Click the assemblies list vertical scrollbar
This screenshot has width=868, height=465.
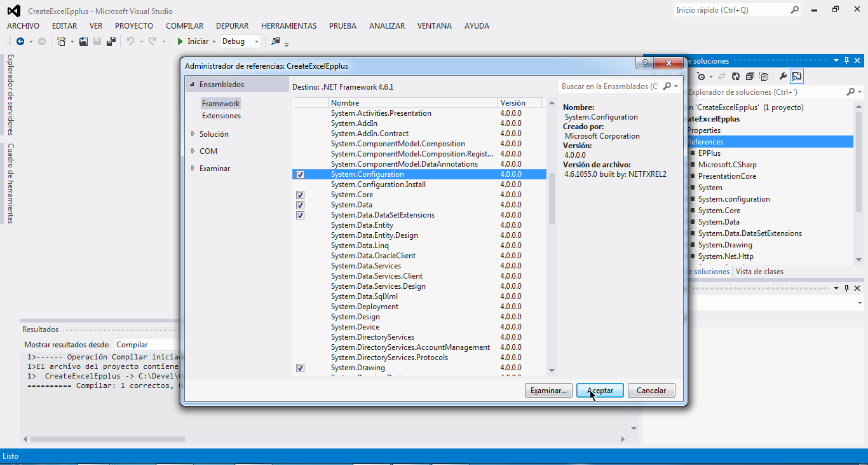click(552, 198)
